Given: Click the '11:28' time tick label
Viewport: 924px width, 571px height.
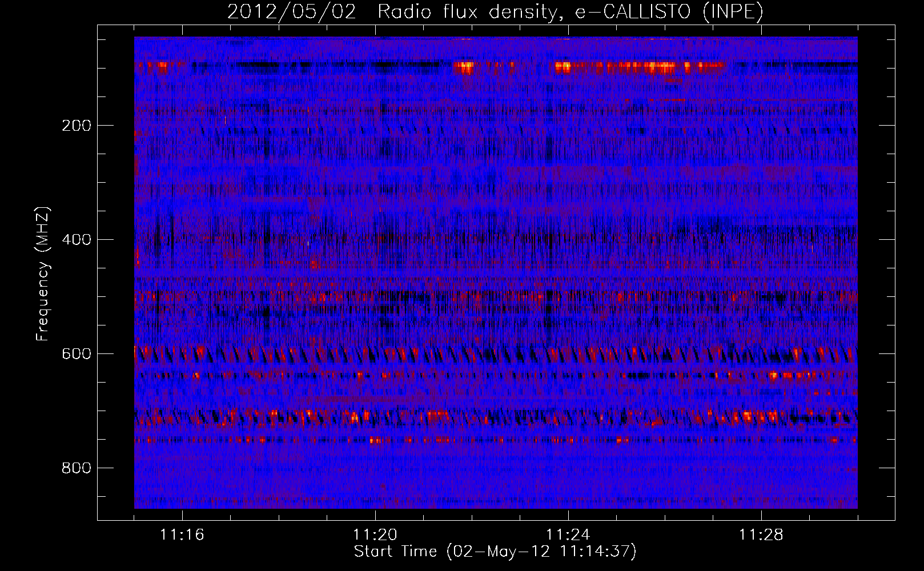Looking at the screenshot, I should pos(761,535).
